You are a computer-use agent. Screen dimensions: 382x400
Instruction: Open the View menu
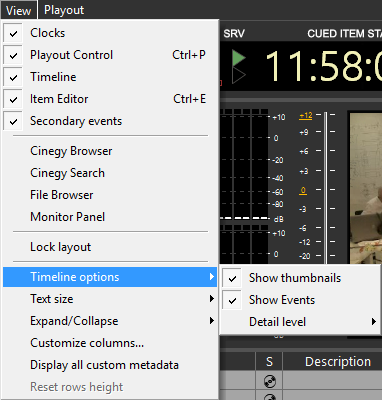18,10
